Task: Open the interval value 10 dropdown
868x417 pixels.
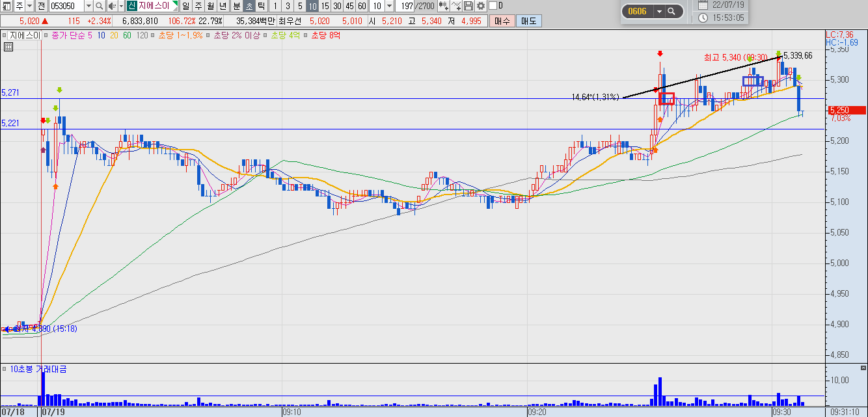Action: click(388, 7)
